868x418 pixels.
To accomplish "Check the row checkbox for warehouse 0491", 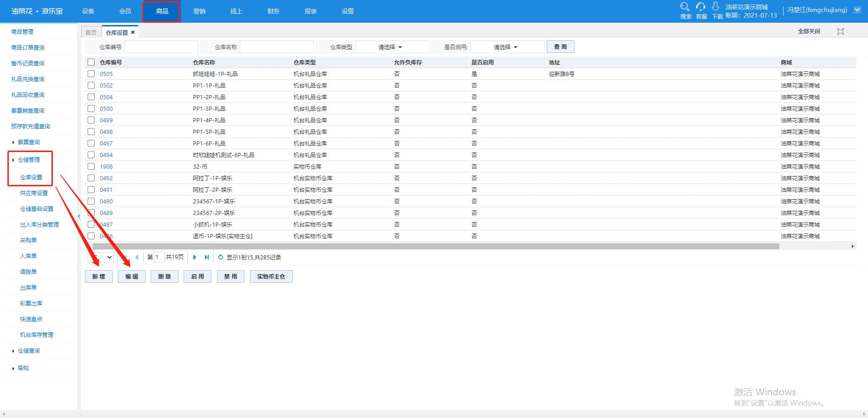I will click(x=91, y=190).
